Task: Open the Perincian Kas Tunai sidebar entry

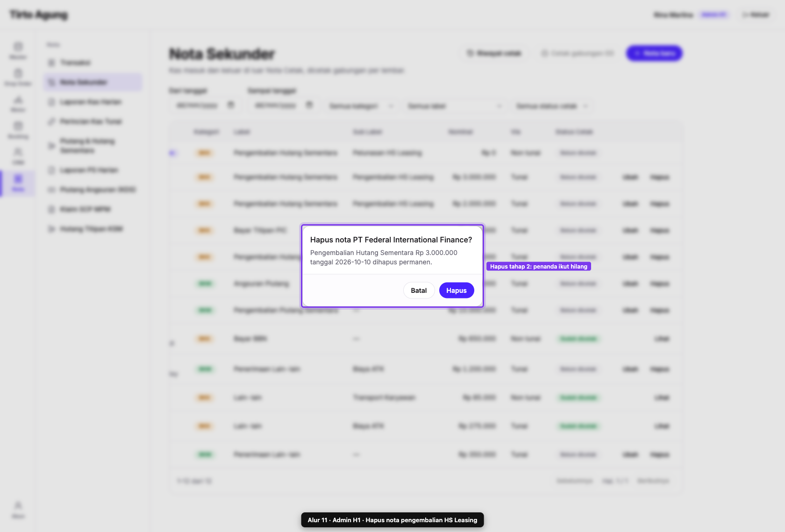Action: point(93,121)
